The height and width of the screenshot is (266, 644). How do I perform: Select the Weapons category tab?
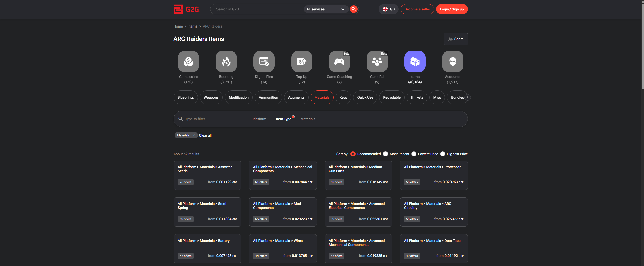click(x=211, y=97)
